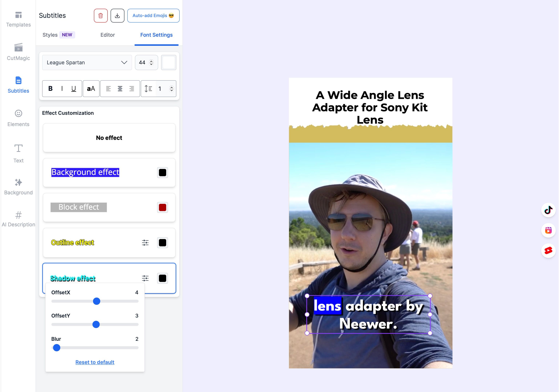Open the Shadow effect color swatch

[162, 278]
